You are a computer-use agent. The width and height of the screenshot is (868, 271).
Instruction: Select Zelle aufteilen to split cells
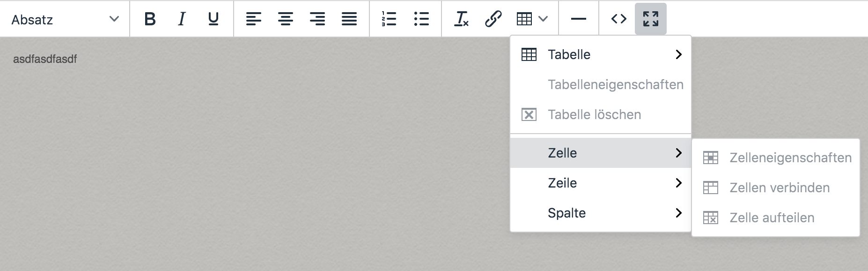771,218
